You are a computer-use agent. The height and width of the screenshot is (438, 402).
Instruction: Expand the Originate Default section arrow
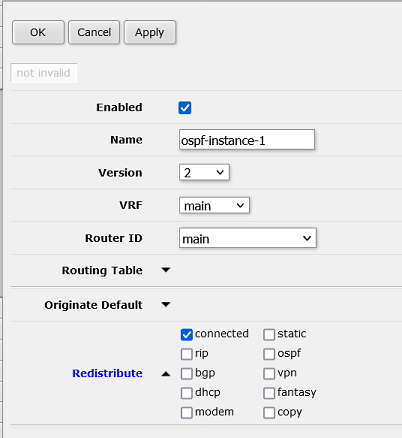[x=166, y=304]
